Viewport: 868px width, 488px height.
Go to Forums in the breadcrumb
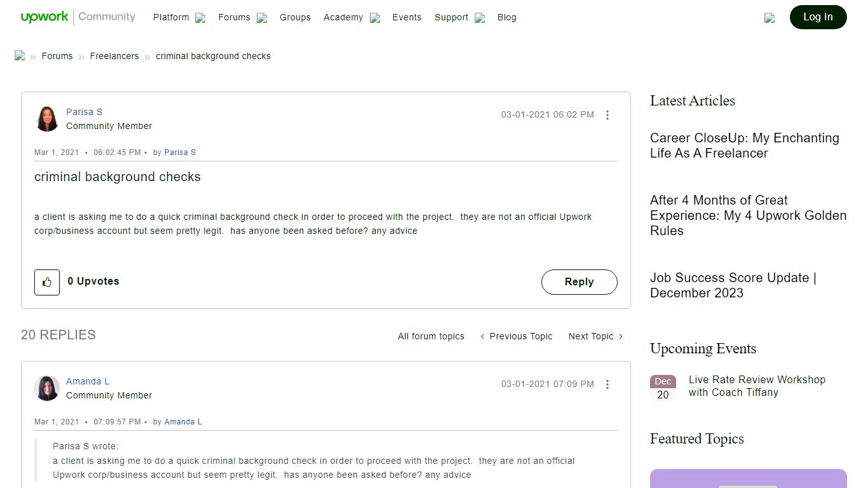(57, 56)
